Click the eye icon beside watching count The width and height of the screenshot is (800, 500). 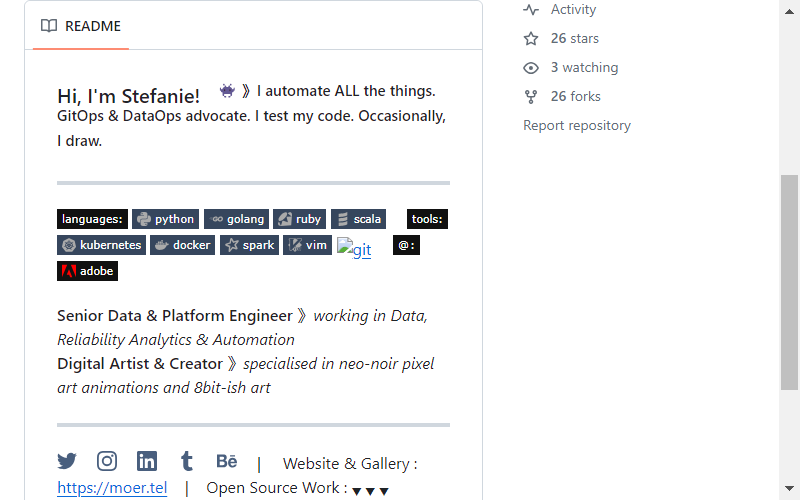click(x=531, y=68)
